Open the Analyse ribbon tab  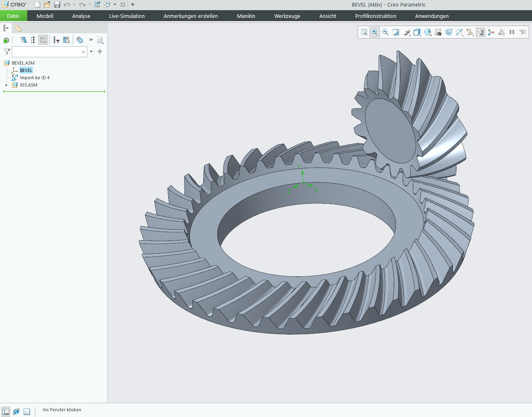pos(81,16)
